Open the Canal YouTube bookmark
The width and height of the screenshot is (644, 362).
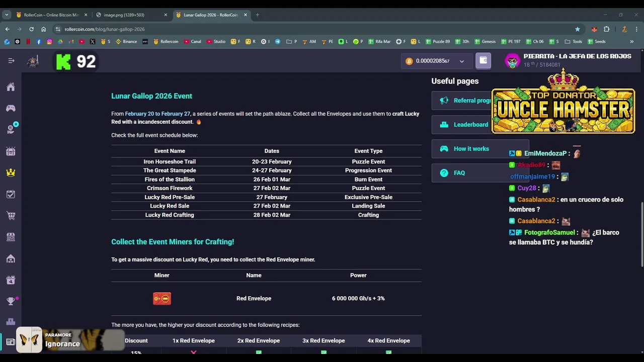click(192, 42)
